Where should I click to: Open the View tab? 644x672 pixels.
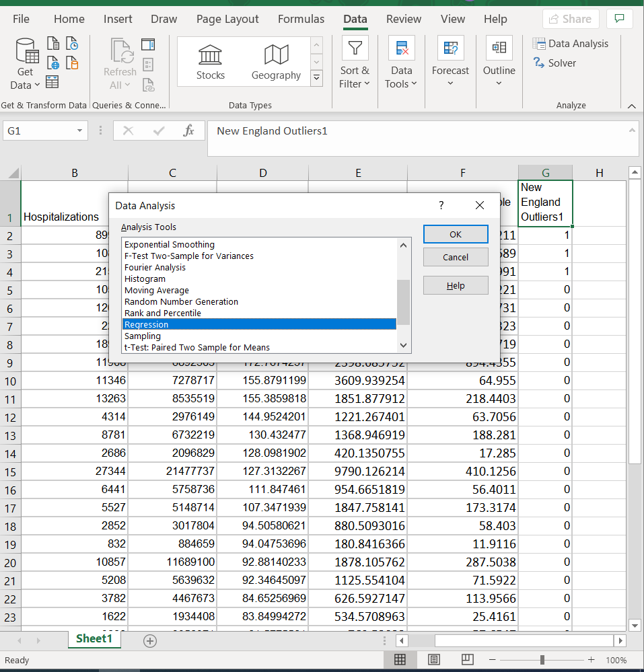click(x=453, y=19)
